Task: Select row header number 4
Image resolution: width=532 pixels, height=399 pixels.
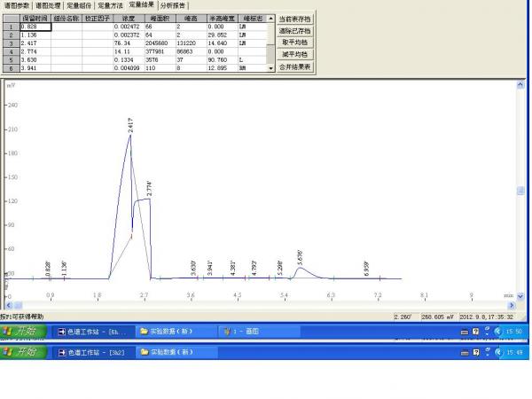Action: pos(12,51)
